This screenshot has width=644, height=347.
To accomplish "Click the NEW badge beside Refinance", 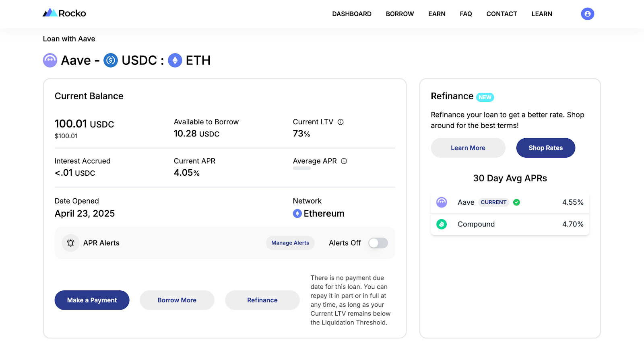I will [485, 97].
